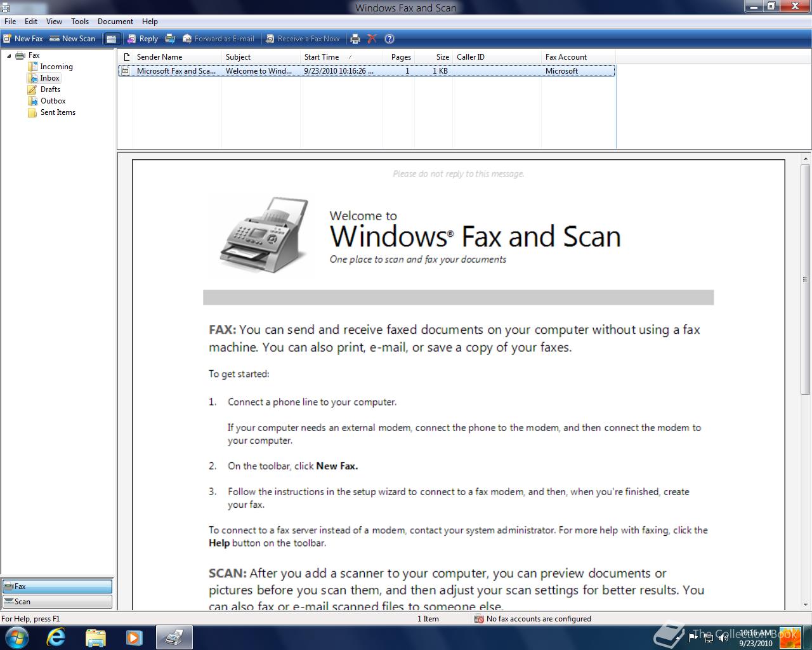Click window system icon in title bar

(x=5, y=7)
